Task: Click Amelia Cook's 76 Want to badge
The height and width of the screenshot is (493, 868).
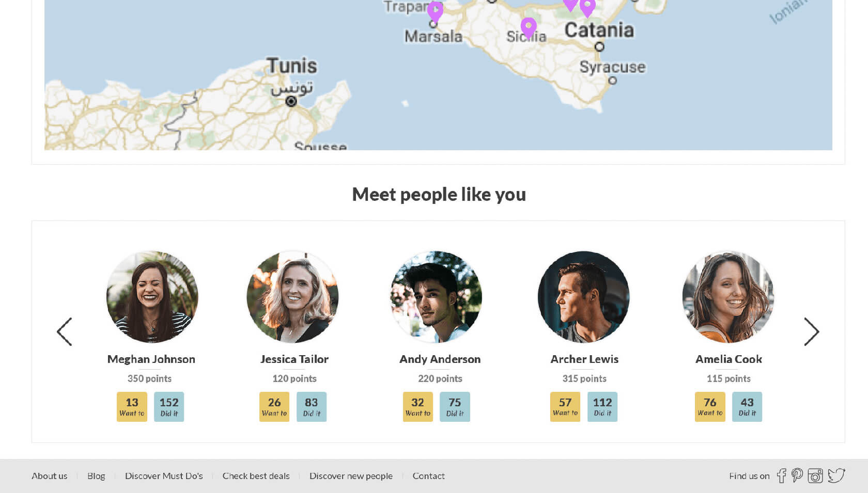Action: [x=710, y=407]
